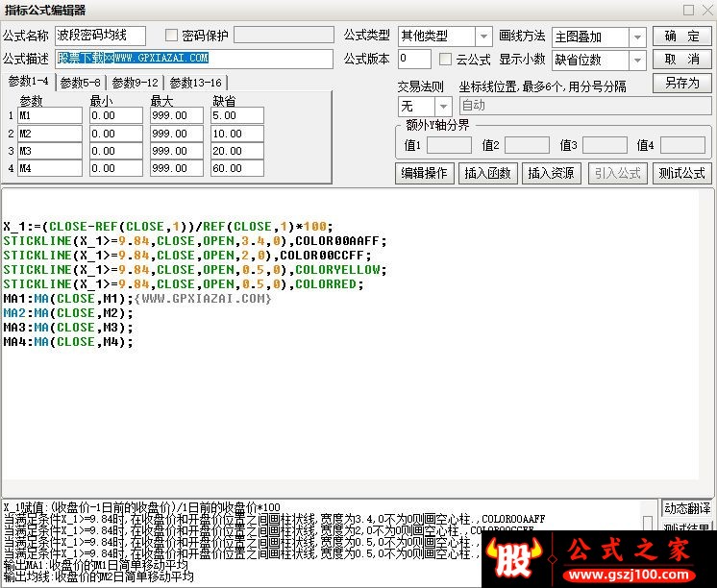Maximize the 指标公式编辑器 window

click(688, 10)
